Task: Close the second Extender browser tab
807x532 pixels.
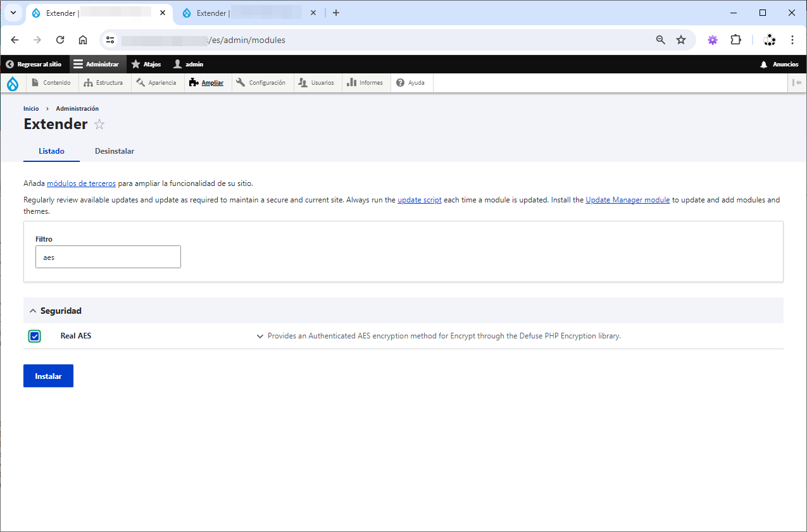Action: pos(313,13)
